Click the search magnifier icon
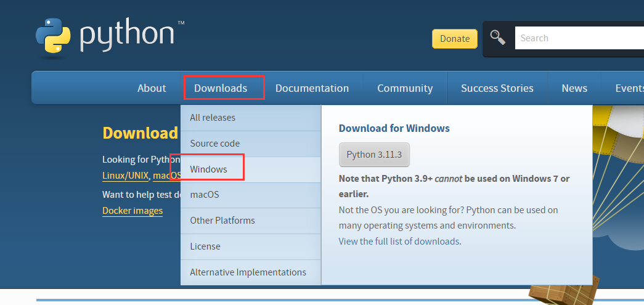Viewport: 644px width, 305px height. coord(498,38)
